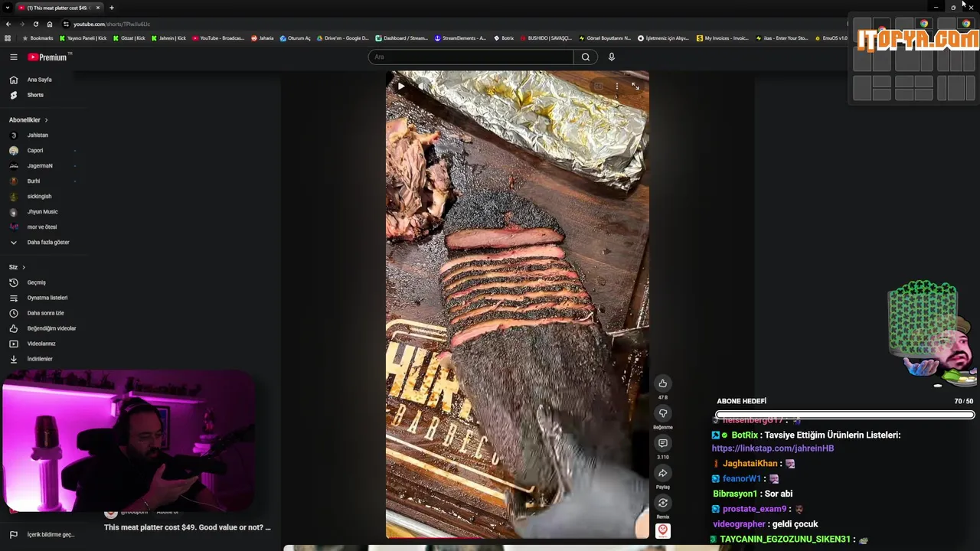The width and height of the screenshot is (980, 551).
Task: Open Geçmiş watch history
Action: [x=36, y=282]
